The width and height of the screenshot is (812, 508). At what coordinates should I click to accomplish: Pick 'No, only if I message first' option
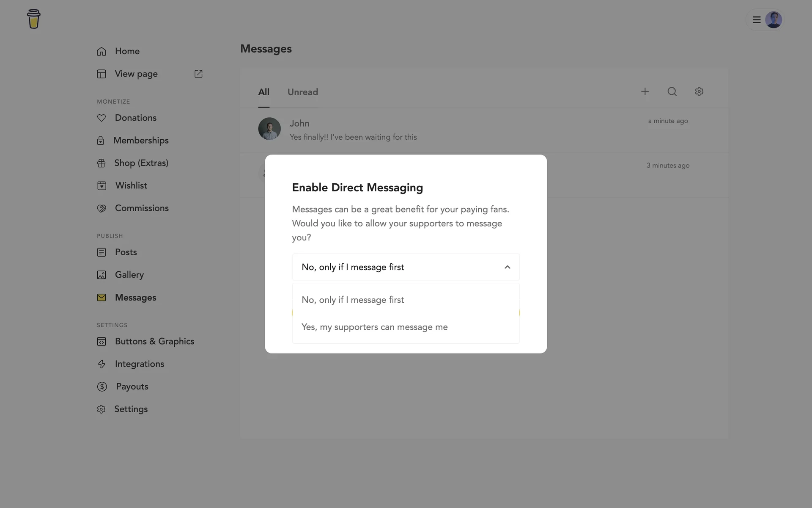(353, 300)
